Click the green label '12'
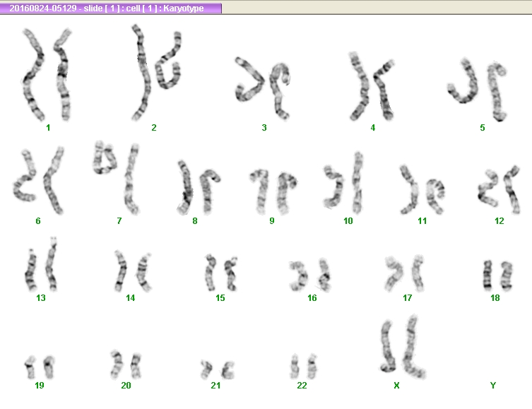The height and width of the screenshot is (409, 532). [x=499, y=221]
